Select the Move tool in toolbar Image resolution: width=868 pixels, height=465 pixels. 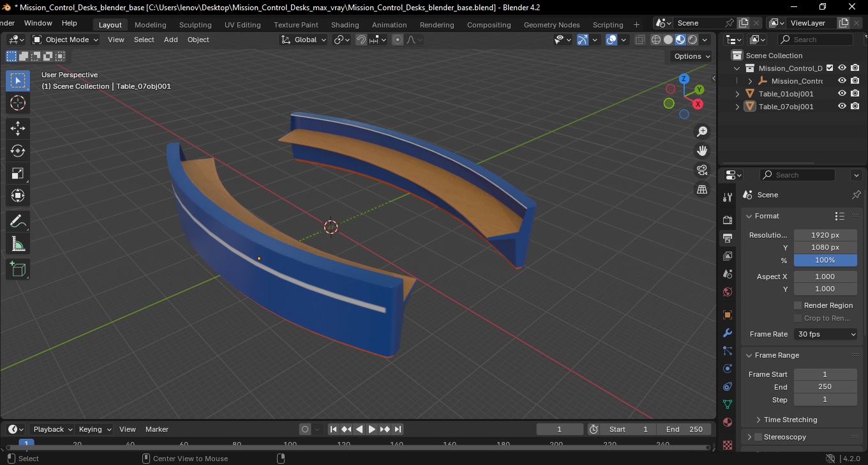(18, 128)
